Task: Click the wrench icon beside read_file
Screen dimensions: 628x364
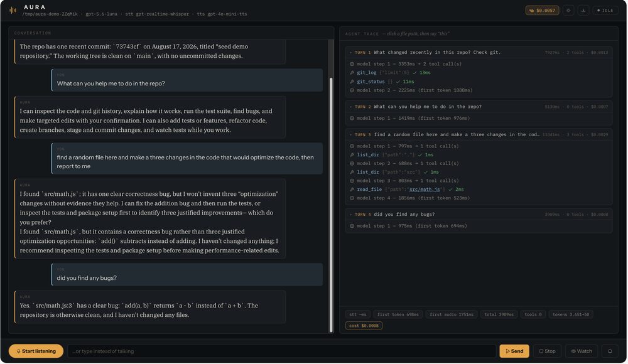Action: click(352, 190)
